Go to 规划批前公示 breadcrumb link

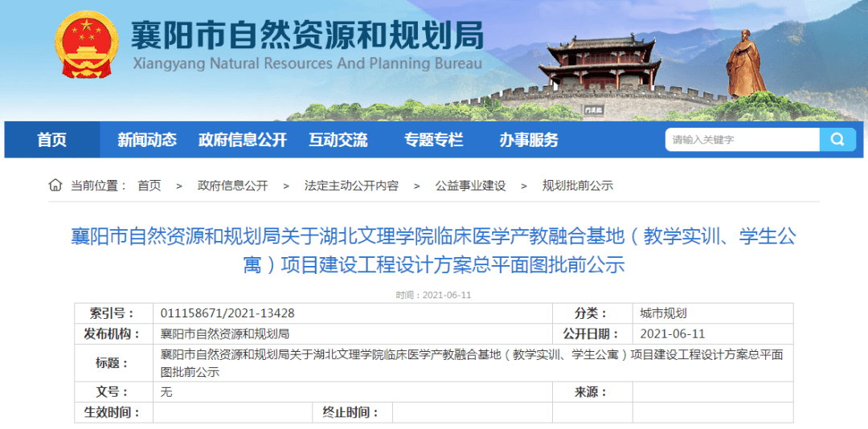(578, 186)
